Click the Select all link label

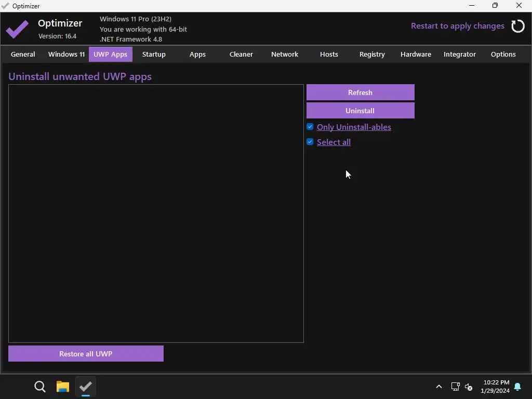pos(334,142)
